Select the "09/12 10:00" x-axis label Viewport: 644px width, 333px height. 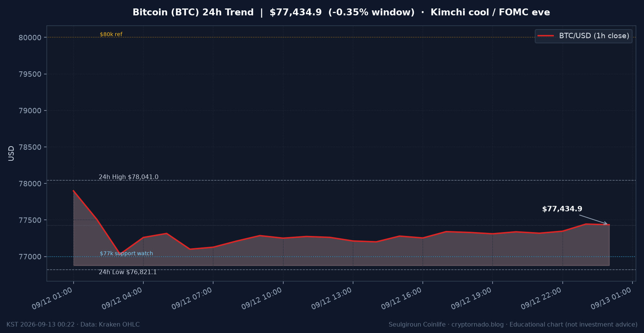tap(262, 298)
